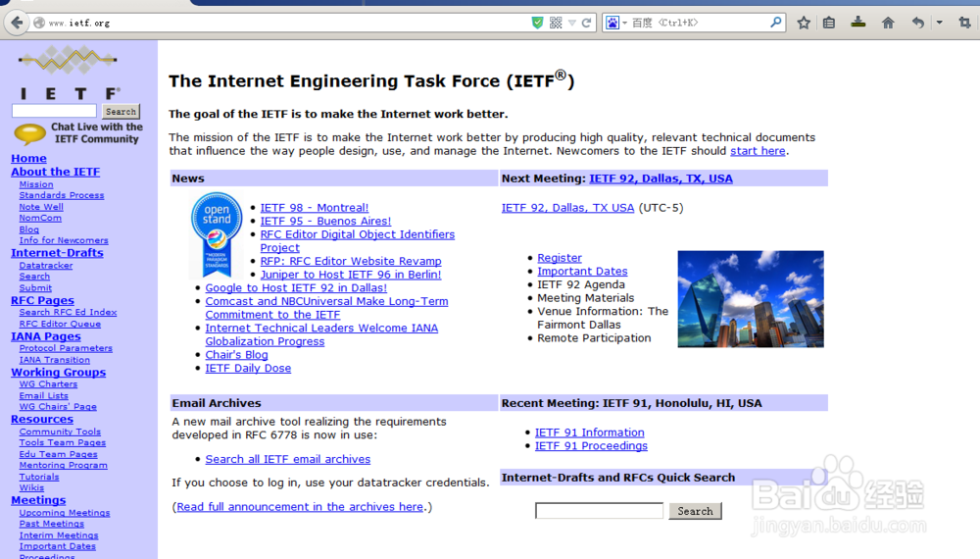Screen dimensions: 980x559
Task: Open IETF 91 Proceedings link
Action: (591, 446)
